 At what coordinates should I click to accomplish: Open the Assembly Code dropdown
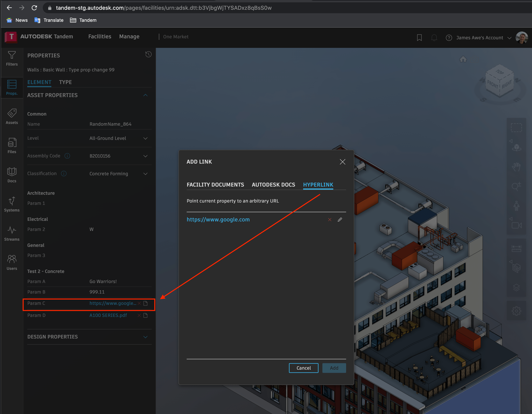[145, 156]
